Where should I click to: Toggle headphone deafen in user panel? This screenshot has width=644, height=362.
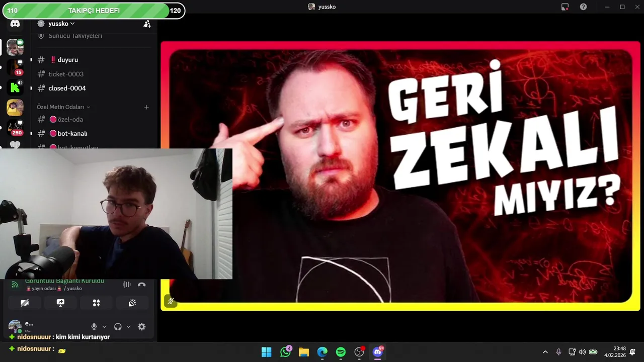[x=118, y=326]
